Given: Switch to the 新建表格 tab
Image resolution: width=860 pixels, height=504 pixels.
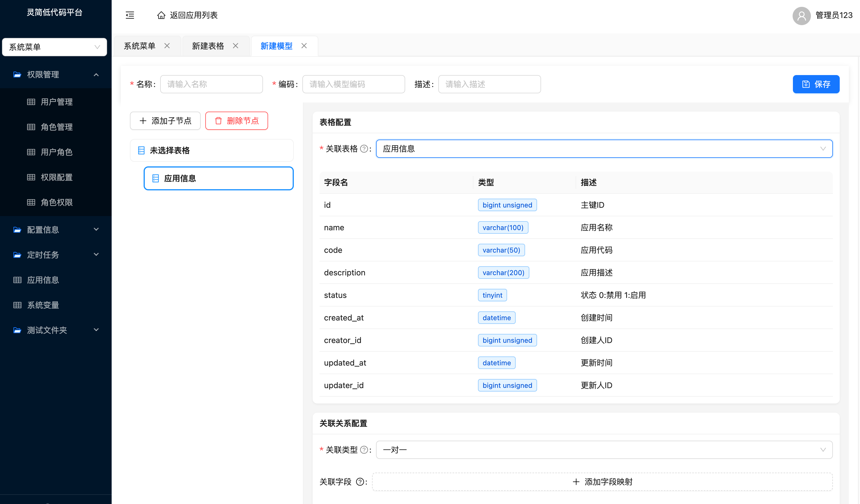Looking at the screenshot, I should click(208, 46).
